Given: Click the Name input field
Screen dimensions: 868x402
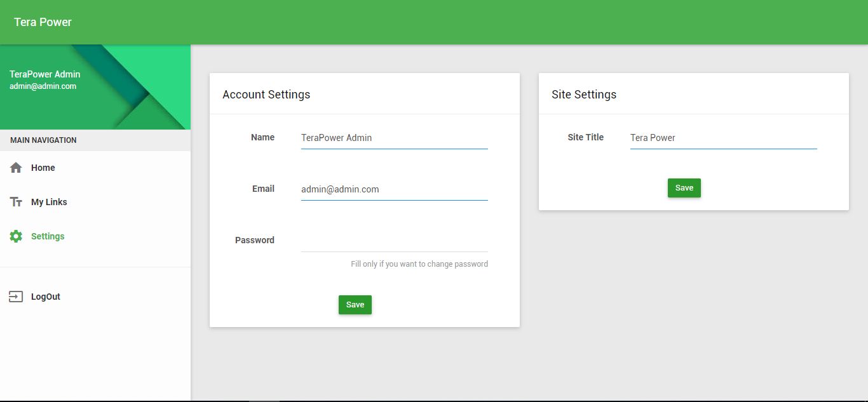Looking at the screenshot, I should [394, 138].
